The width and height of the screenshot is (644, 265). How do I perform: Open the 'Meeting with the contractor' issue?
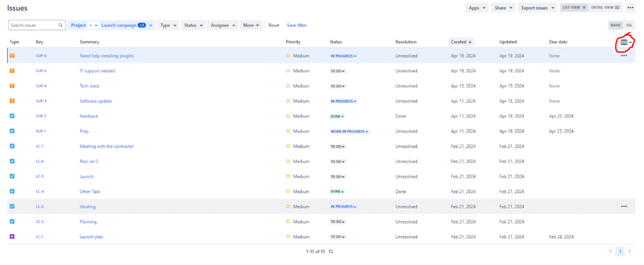[x=107, y=146]
